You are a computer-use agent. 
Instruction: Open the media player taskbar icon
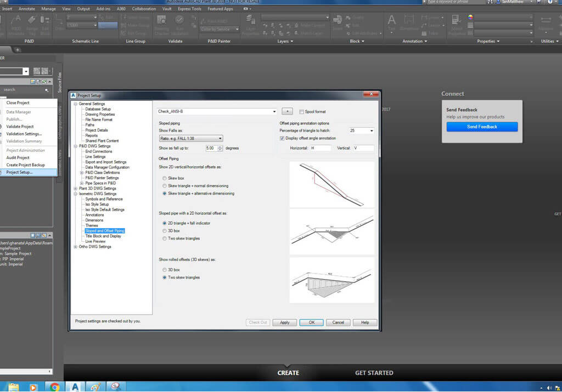click(x=33, y=387)
